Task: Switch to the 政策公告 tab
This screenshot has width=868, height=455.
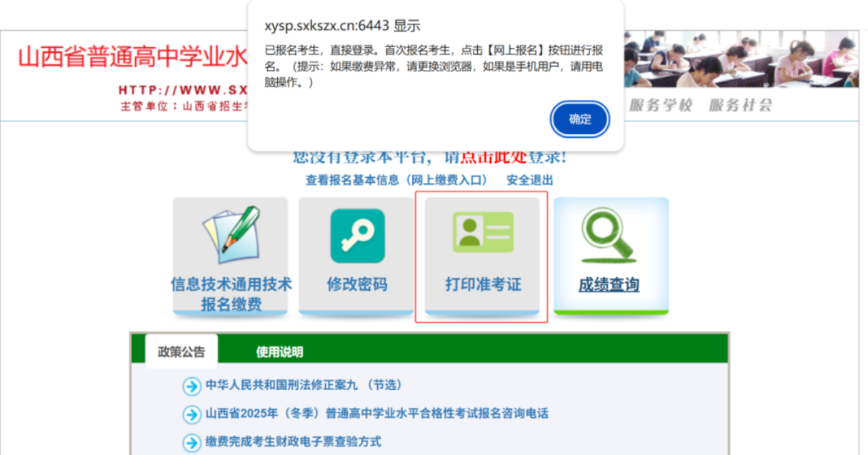Action: tap(181, 351)
